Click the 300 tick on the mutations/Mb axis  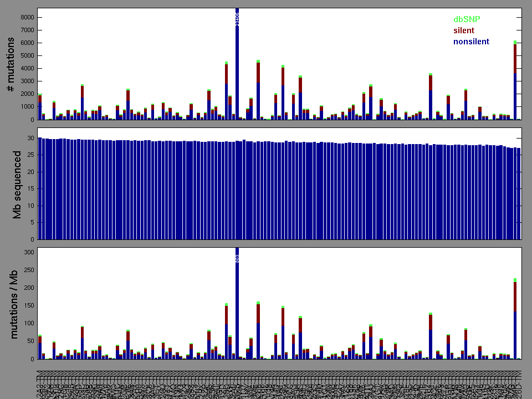29,252
